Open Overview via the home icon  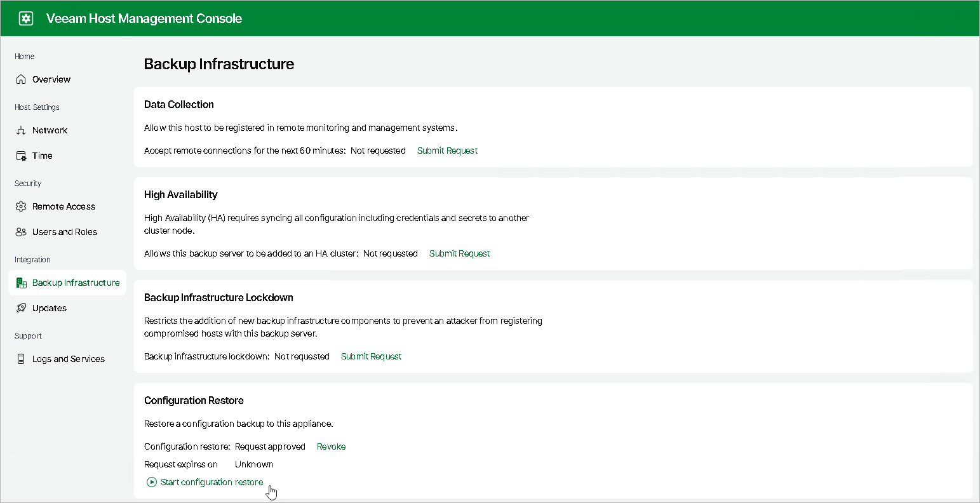pyautogui.click(x=21, y=79)
